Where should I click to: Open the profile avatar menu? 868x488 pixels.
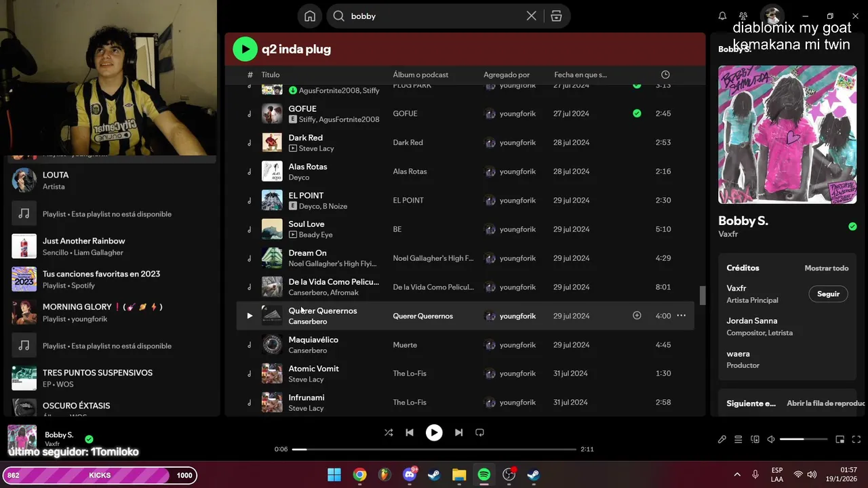click(771, 16)
